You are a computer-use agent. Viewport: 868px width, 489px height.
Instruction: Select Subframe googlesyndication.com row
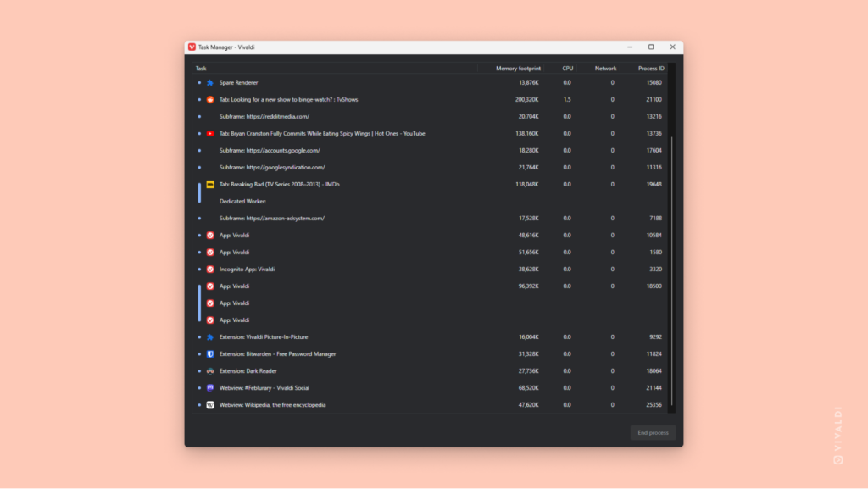click(x=430, y=168)
